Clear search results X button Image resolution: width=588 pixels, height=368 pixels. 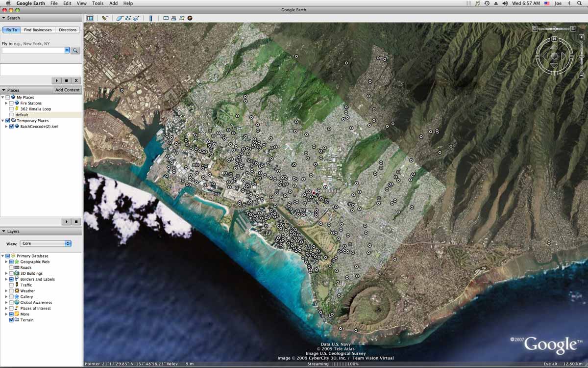[x=76, y=80]
